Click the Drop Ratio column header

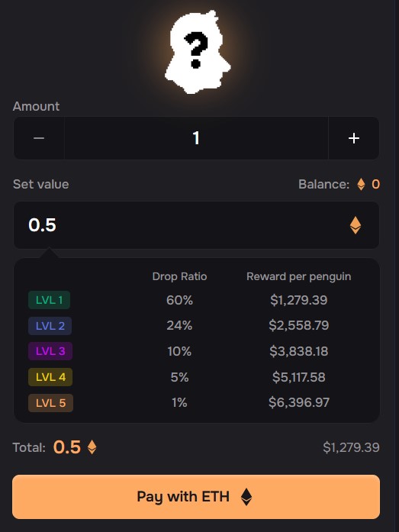180,276
